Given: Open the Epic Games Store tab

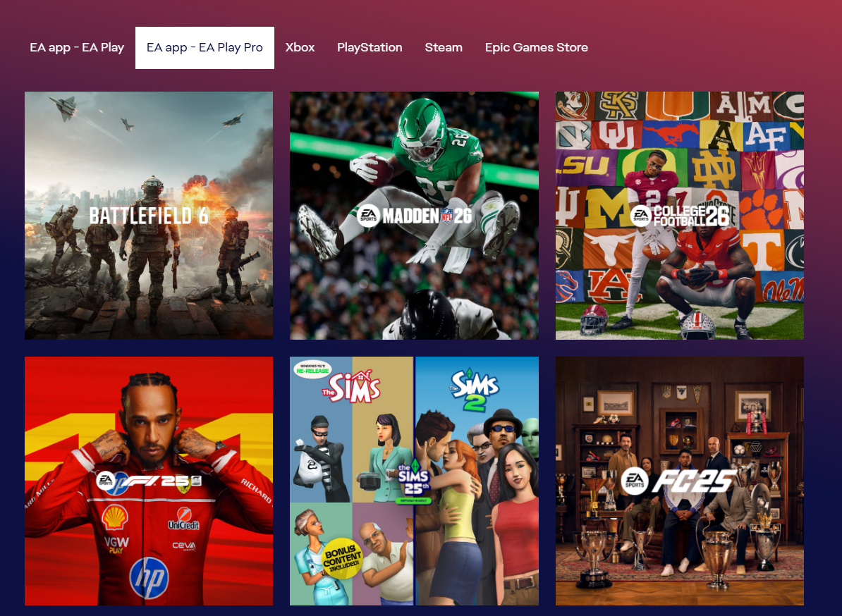Looking at the screenshot, I should click(537, 48).
